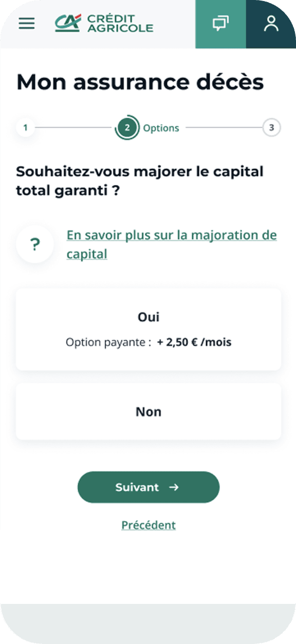
Task: Go to step 1 of the stepper
Action: click(25, 127)
